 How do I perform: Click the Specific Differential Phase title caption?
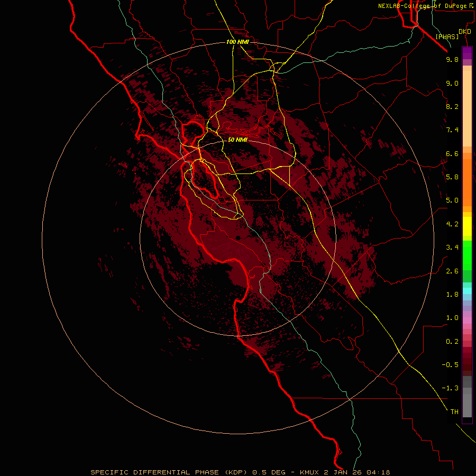tap(240, 472)
